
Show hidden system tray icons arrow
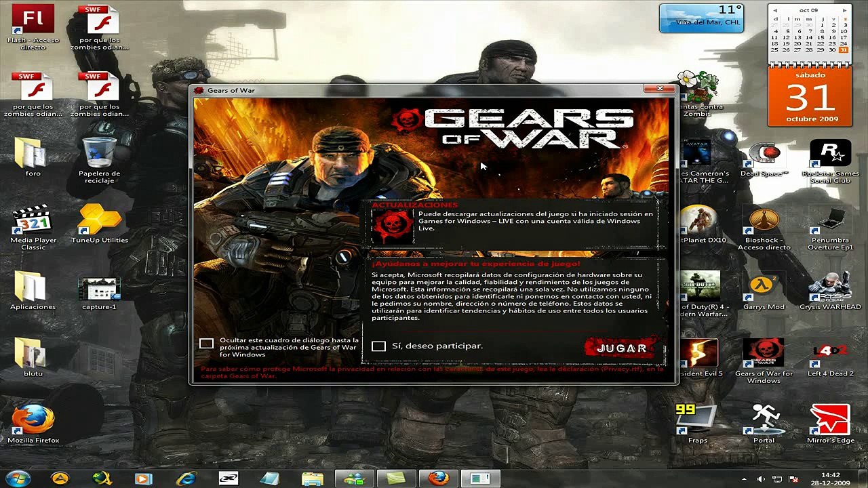point(744,479)
